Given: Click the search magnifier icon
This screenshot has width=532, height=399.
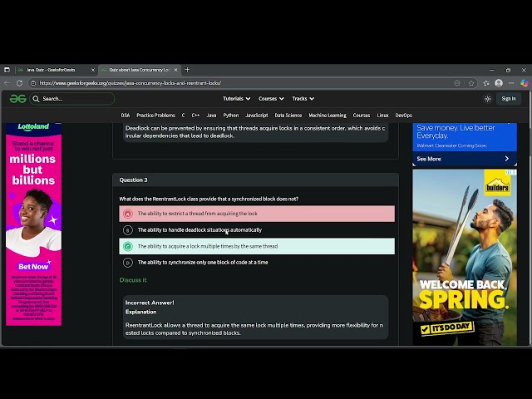Looking at the screenshot, I should tap(36, 99).
